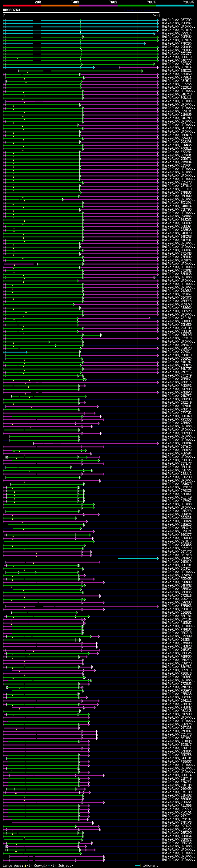Click UniRef100_B4KKK4 label
The width and height of the screenshot is (197, 868).
[177, 206]
